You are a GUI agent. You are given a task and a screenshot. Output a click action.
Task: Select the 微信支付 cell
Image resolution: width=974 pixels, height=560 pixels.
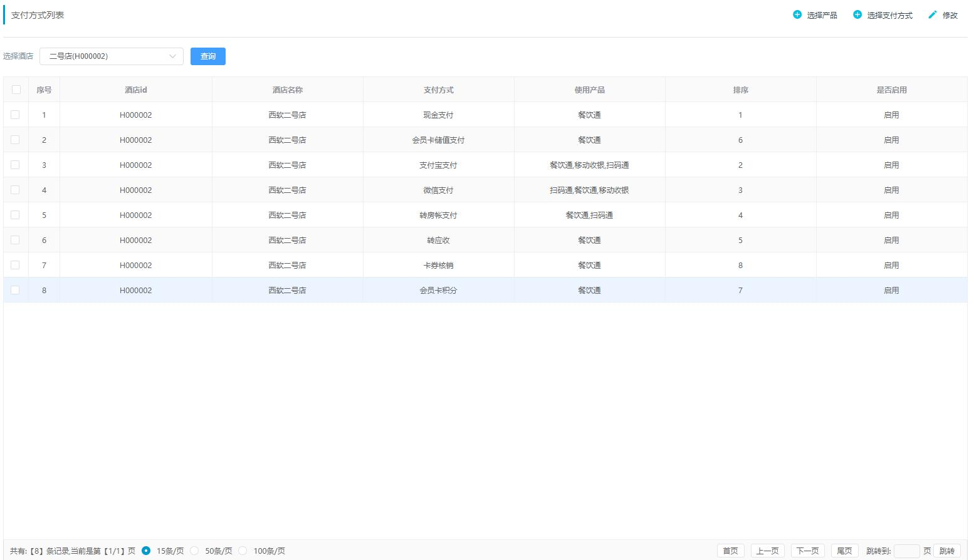pos(438,190)
